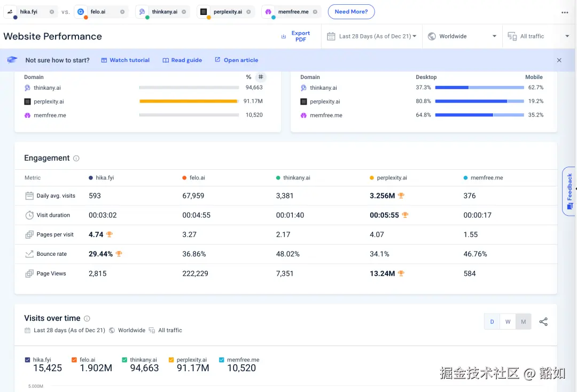Click the felo.ai favicon in top bar
This screenshot has width=577, height=392.
[81, 12]
